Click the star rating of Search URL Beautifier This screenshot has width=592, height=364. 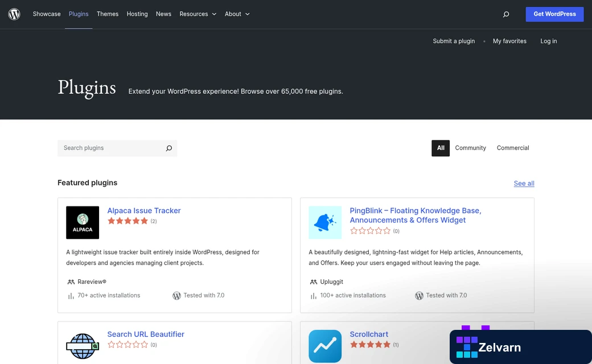click(x=128, y=345)
